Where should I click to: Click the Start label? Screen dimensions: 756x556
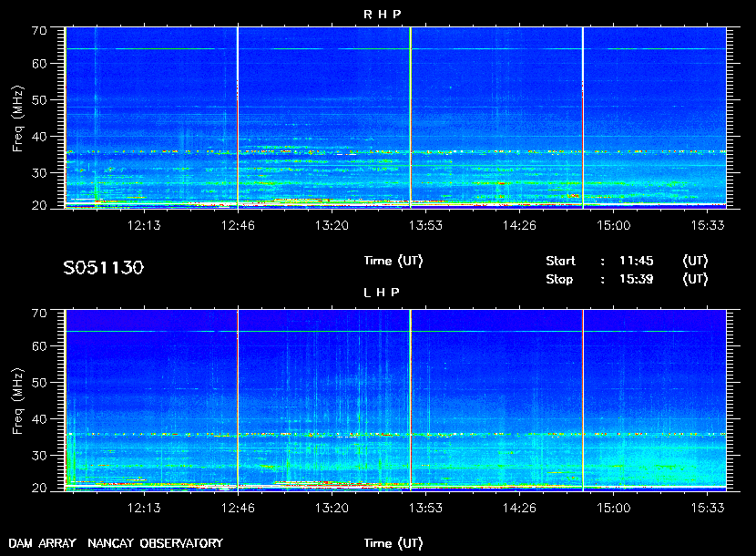560,261
